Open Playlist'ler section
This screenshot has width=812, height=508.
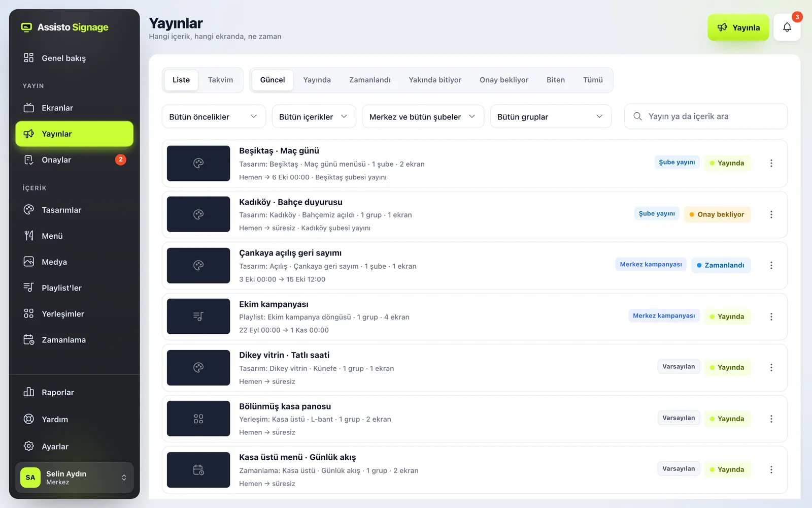click(x=74, y=288)
